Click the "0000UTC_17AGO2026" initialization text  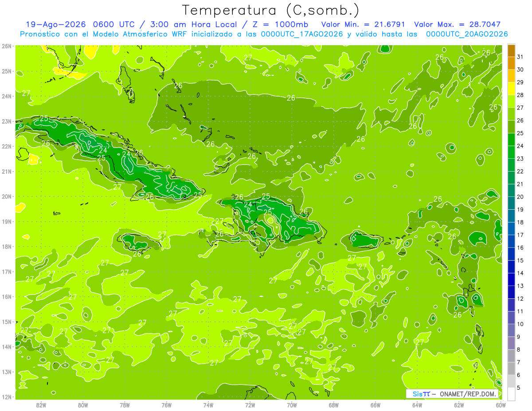303,34
